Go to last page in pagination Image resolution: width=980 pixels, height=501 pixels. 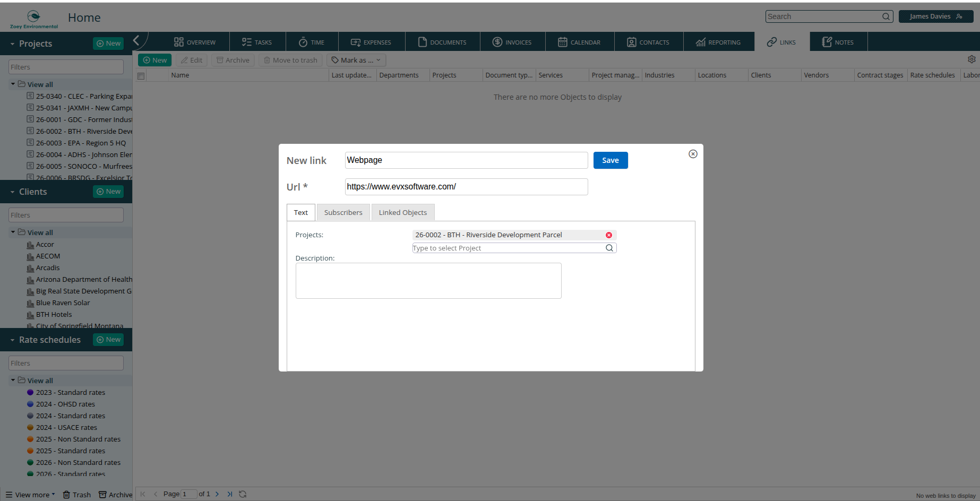[230, 494]
